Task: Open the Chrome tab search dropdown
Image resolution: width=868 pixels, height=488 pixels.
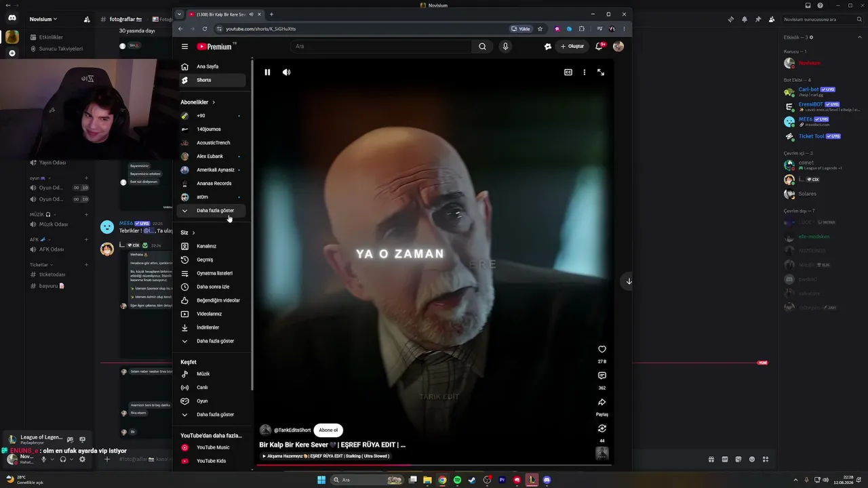Action: [x=180, y=14]
